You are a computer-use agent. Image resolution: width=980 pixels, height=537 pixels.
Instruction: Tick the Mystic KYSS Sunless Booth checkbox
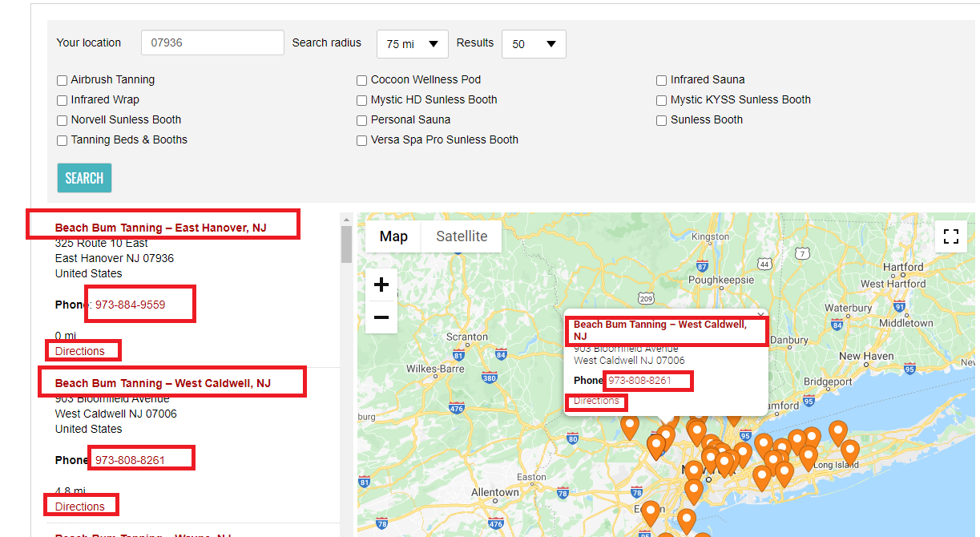(x=662, y=100)
